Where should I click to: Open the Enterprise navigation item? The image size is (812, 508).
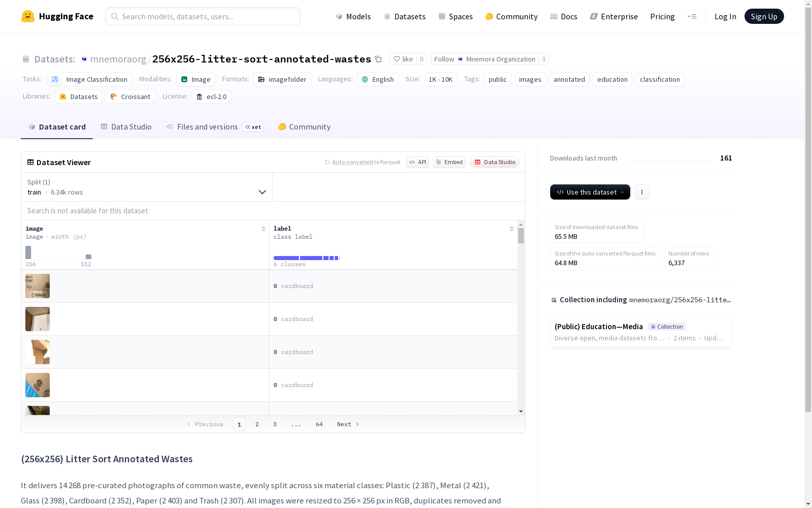coord(614,16)
